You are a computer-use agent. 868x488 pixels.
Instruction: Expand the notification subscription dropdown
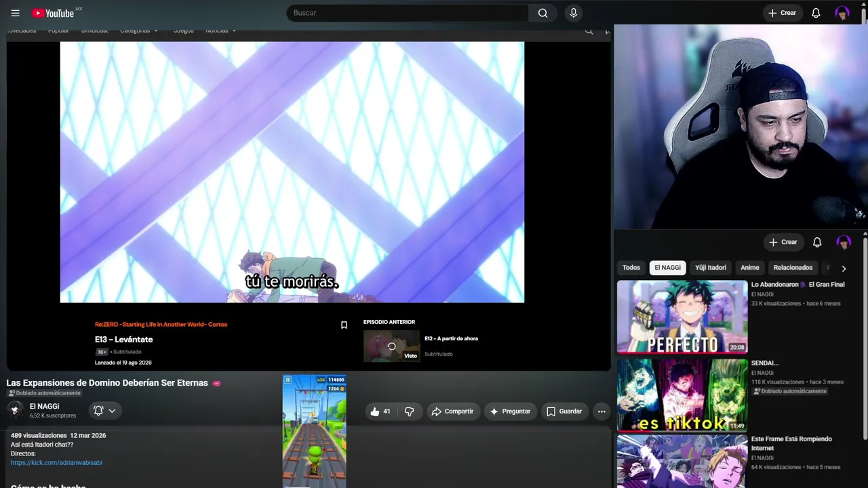tap(104, 411)
